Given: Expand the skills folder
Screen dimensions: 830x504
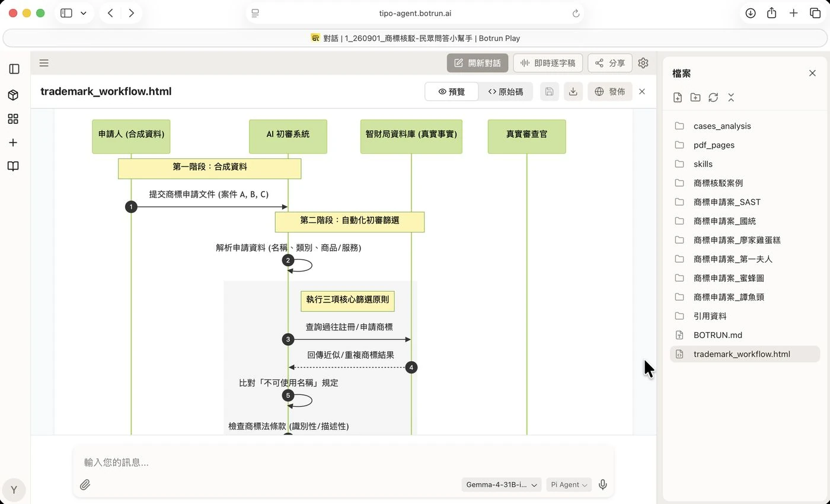Looking at the screenshot, I should (x=745, y=164).
